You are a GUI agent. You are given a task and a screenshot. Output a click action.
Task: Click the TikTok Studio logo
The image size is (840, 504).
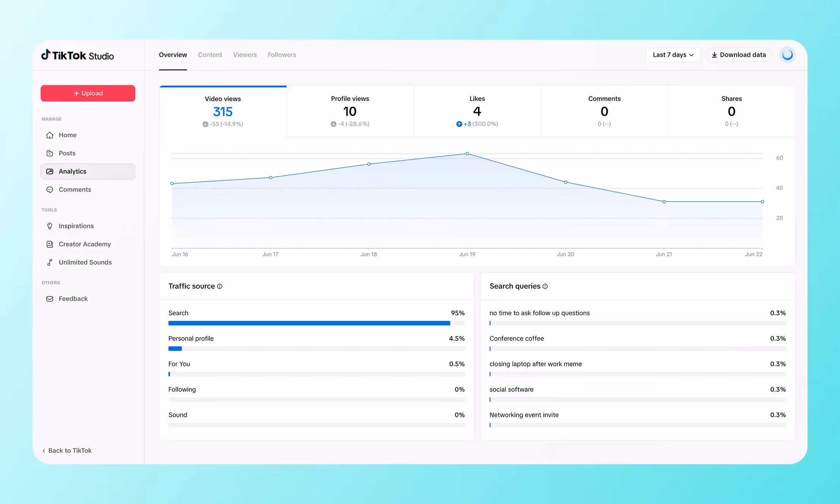tap(77, 55)
